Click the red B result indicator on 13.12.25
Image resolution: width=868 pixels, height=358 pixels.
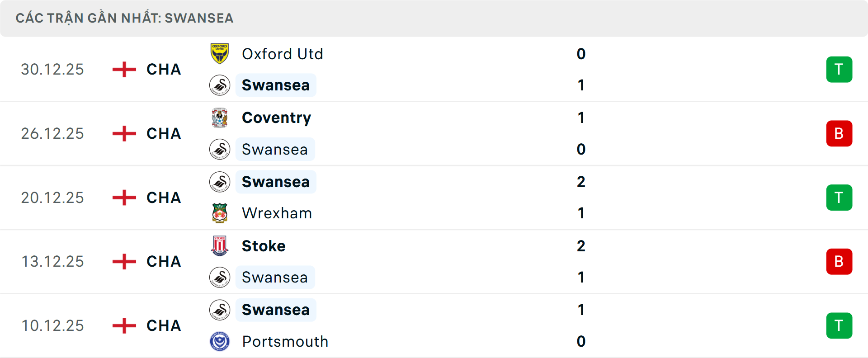[x=839, y=261]
